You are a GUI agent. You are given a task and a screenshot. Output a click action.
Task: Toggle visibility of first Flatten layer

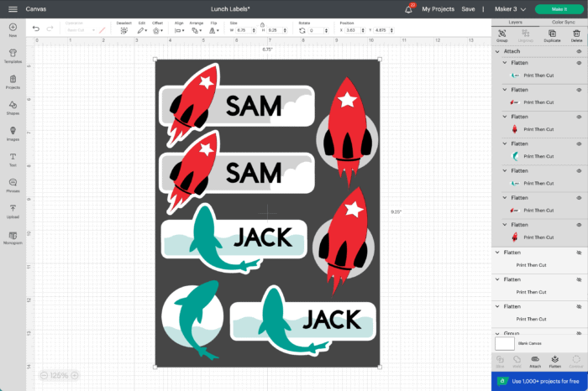pos(579,63)
